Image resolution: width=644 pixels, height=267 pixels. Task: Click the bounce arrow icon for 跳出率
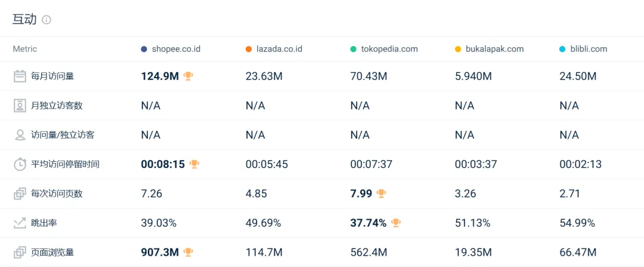(x=20, y=223)
